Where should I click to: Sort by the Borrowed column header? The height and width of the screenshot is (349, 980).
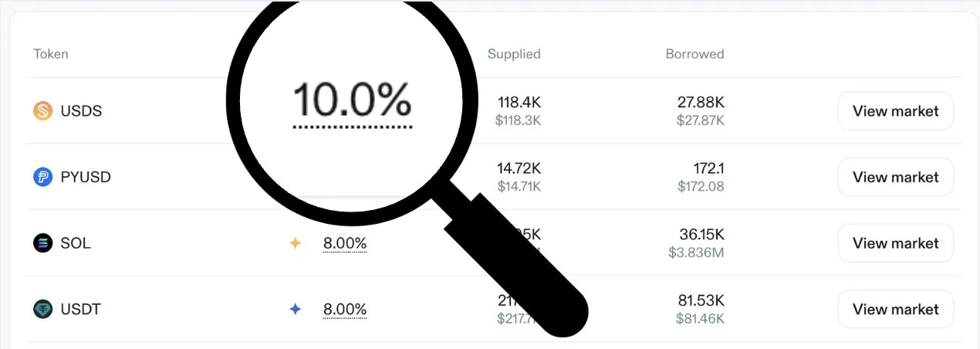click(694, 54)
